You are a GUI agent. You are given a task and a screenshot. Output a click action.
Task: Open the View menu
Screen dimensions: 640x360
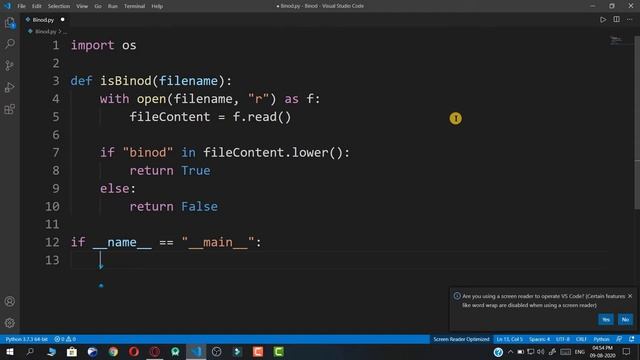[x=82, y=6]
